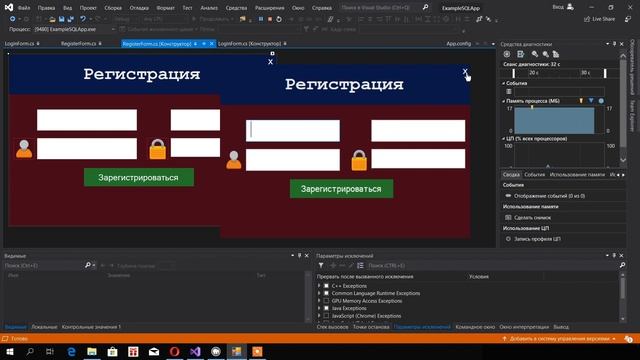
Task: Focus the bottom-right text field beside the padlock on the running form
Action: point(418,158)
